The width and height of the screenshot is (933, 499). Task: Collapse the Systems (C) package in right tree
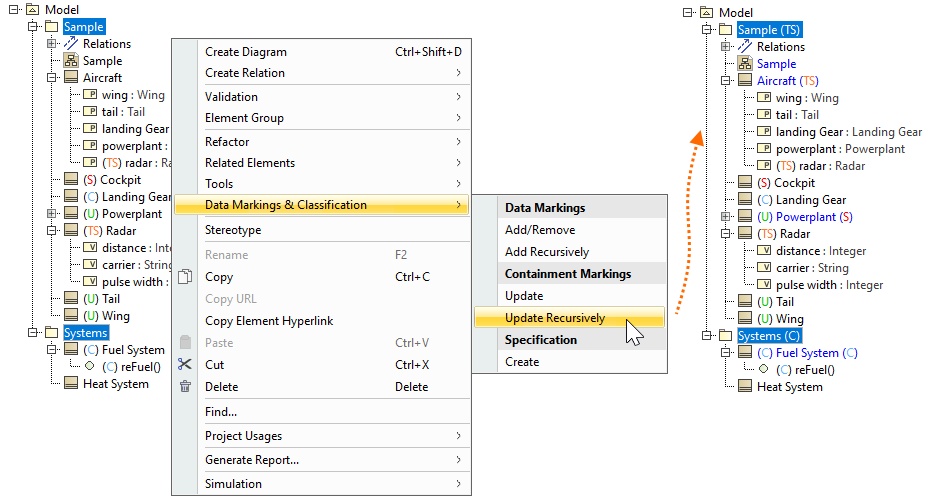pyautogui.click(x=708, y=336)
